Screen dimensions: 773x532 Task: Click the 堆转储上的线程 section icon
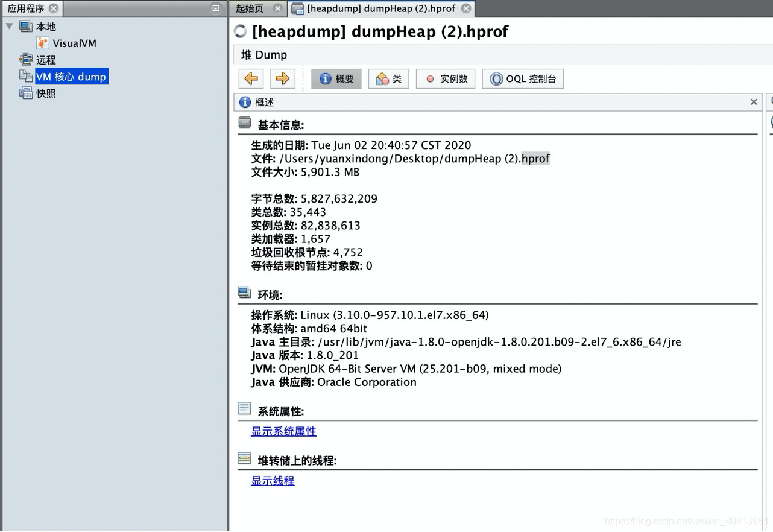[244, 458]
